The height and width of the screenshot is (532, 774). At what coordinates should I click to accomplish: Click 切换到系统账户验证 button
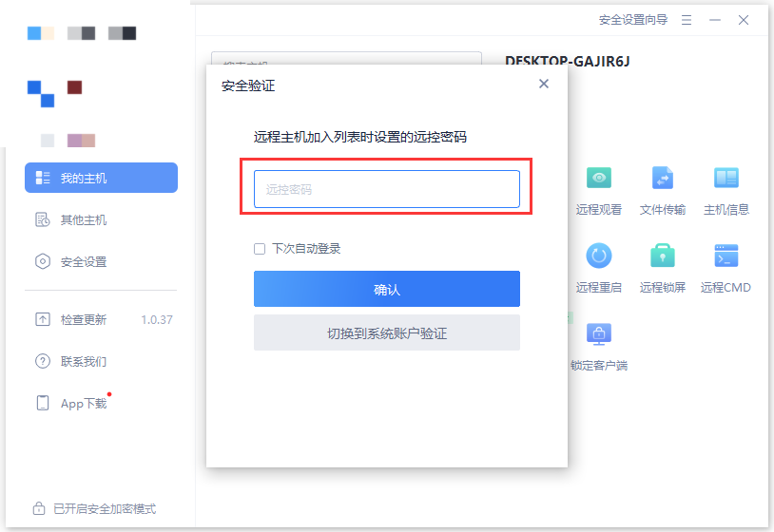(x=386, y=332)
